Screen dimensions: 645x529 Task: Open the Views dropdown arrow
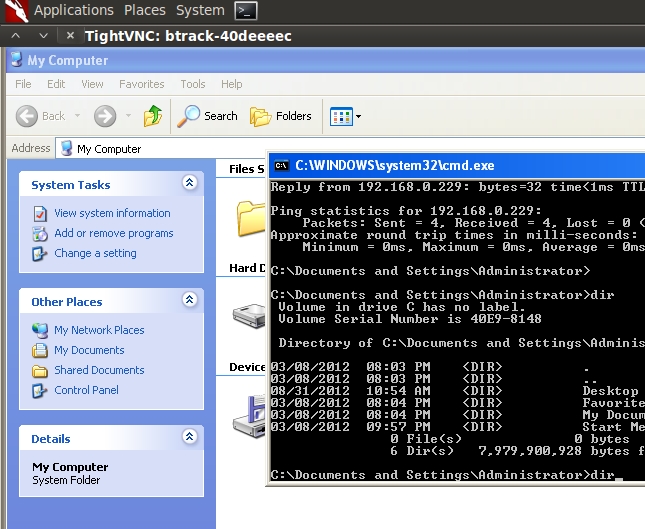point(358,116)
